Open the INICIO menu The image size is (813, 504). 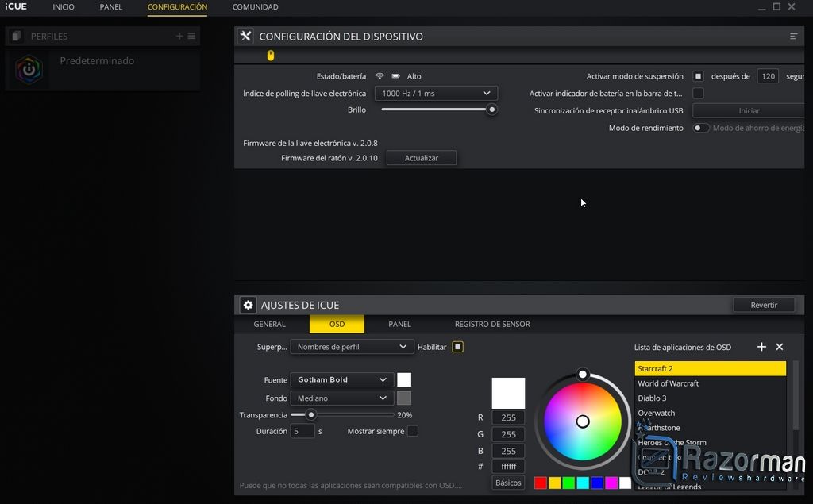64,6
